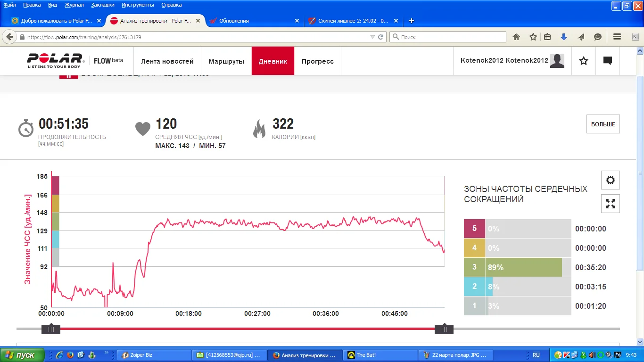Switch to The Bat! taskbar window
The image size is (644, 362).
pyautogui.click(x=380, y=355)
